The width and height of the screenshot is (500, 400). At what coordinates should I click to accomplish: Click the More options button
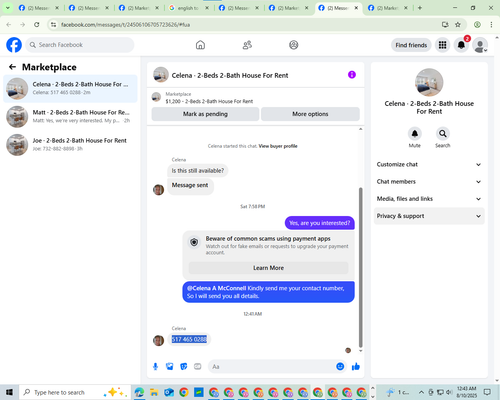[310, 114]
